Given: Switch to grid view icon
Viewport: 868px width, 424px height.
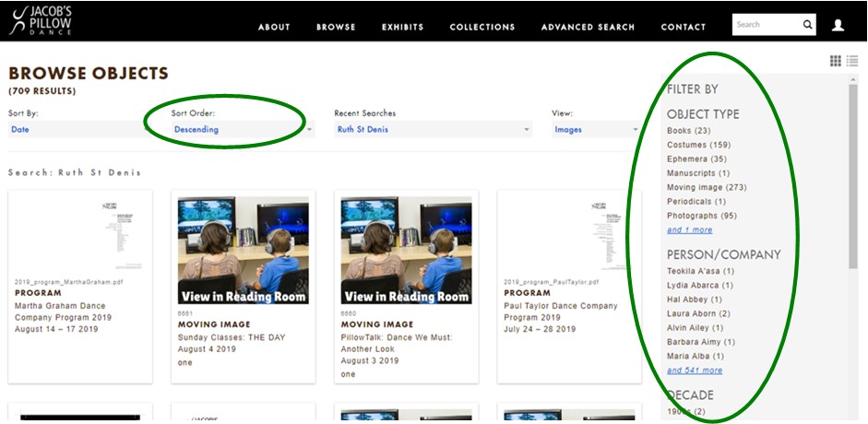Looking at the screenshot, I should 835,61.
